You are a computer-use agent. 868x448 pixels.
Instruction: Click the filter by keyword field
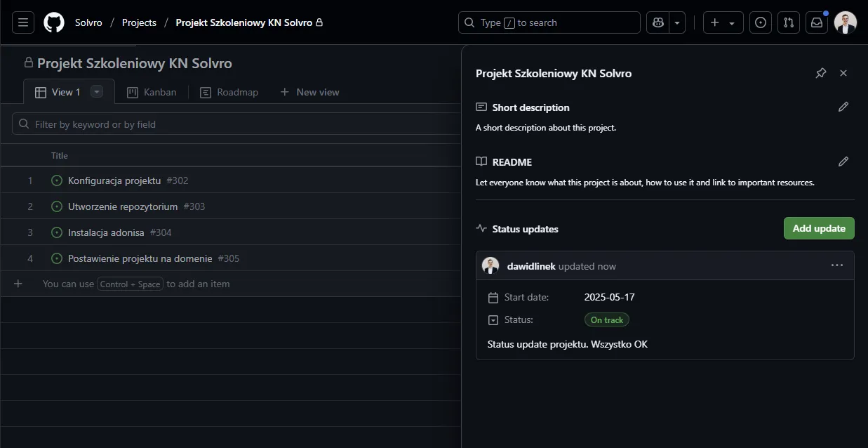click(x=239, y=124)
